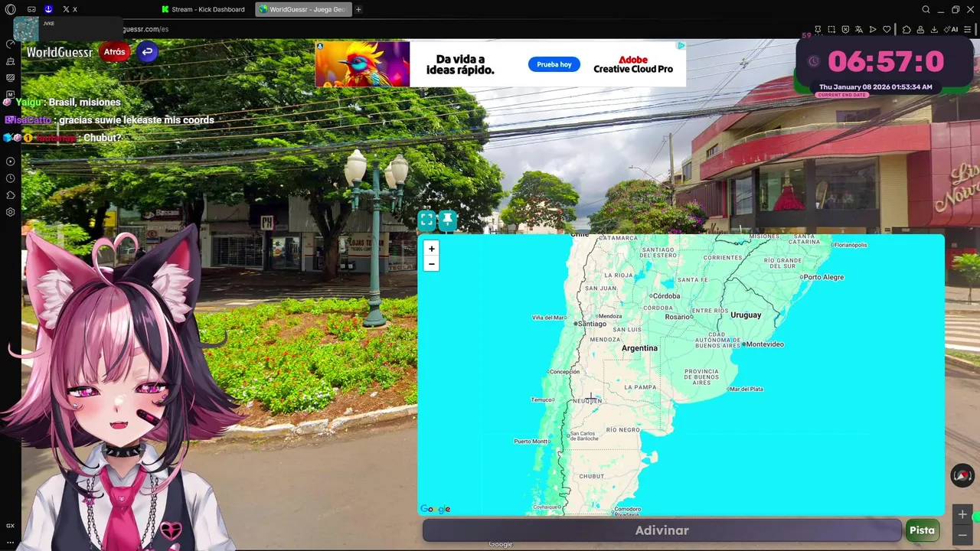Open the page translate icon
This screenshot has height=551, width=980.
click(x=859, y=29)
